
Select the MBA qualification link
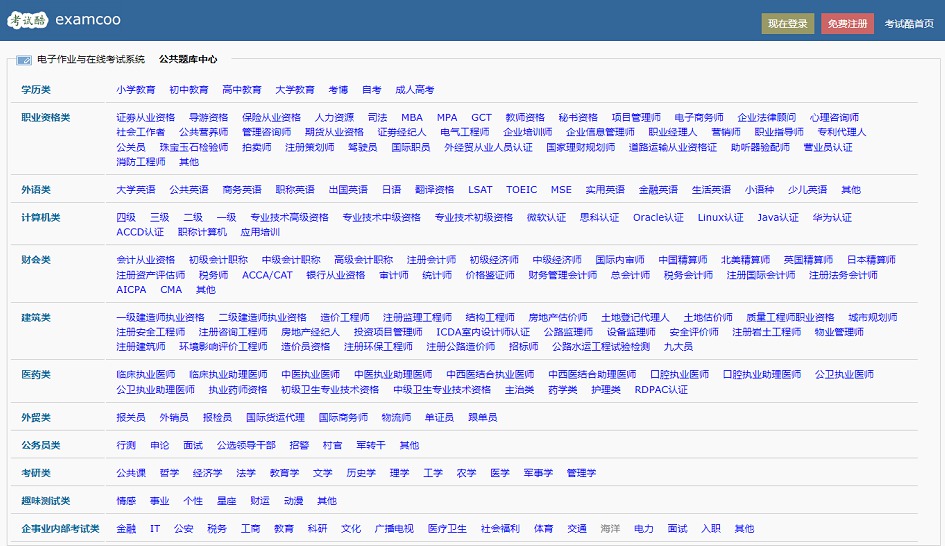pos(412,118)
